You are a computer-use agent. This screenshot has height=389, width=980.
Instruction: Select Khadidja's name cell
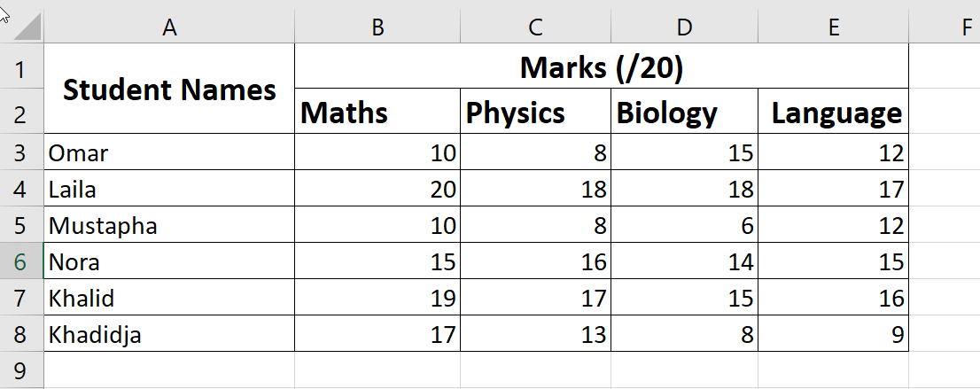click(169, 334)
